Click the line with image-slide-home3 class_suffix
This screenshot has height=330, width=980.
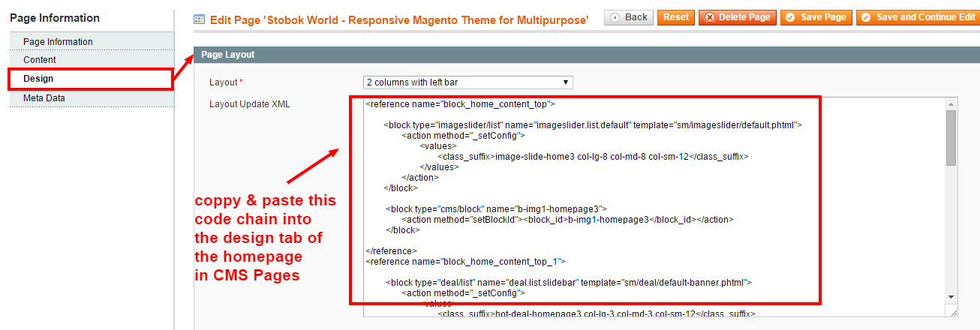[594, 157]
